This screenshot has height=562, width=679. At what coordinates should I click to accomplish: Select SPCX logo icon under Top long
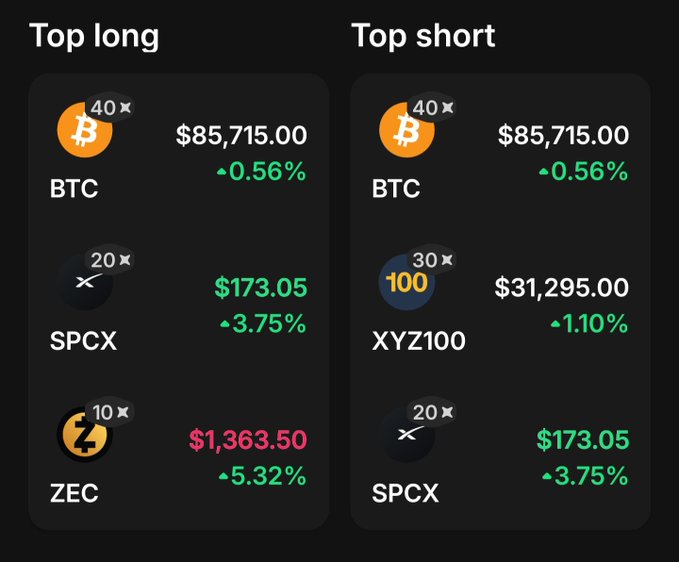pos(85,282)
